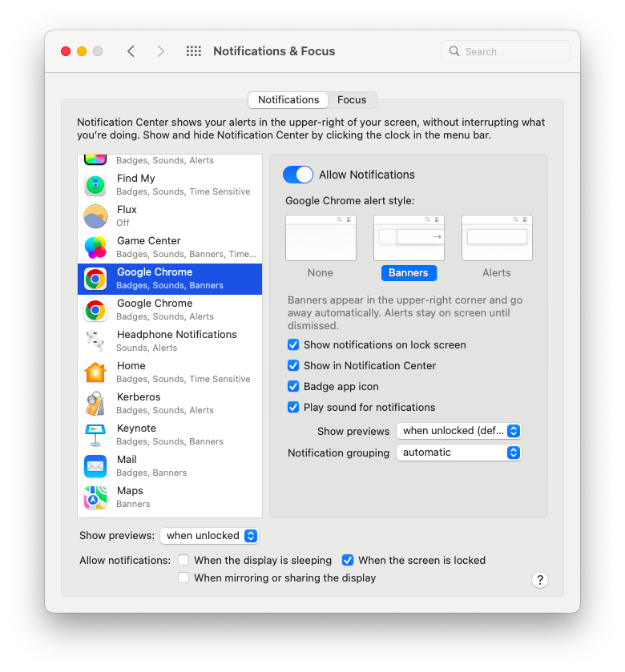Screen dimensions: 625x672
Task: Minimize the window with the yellow button
Action: tap(82, 51)
